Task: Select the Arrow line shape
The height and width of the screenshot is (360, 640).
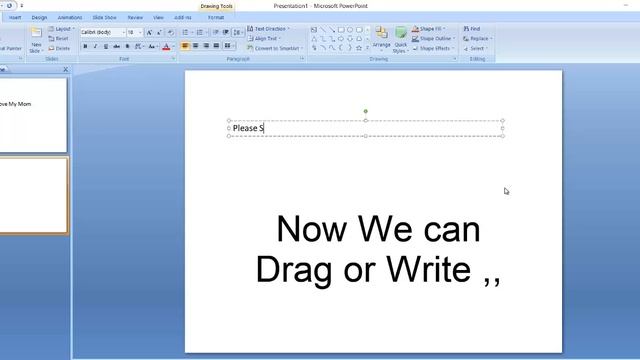Action: (332, 30)
